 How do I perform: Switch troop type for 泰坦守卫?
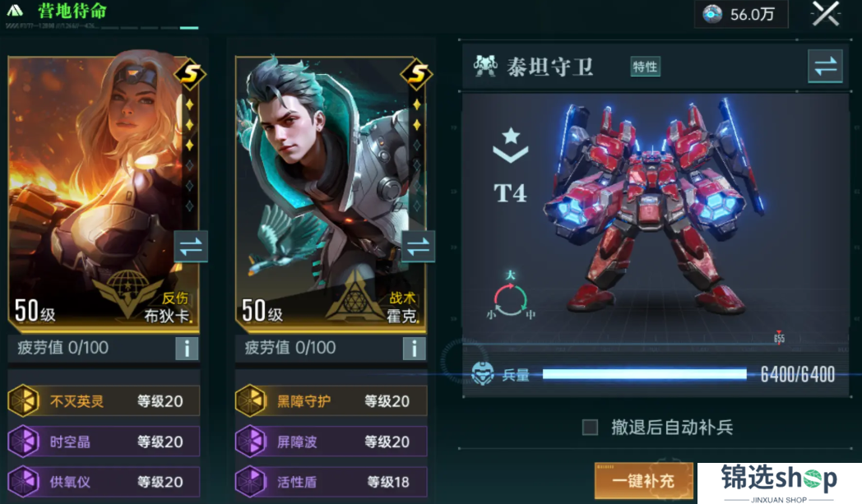(825, 67)
